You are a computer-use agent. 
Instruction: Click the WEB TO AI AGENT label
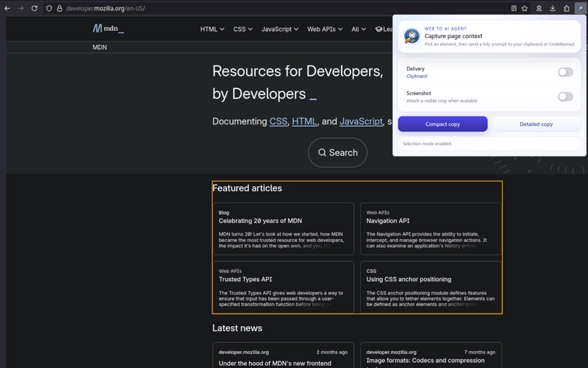(445, 29)
